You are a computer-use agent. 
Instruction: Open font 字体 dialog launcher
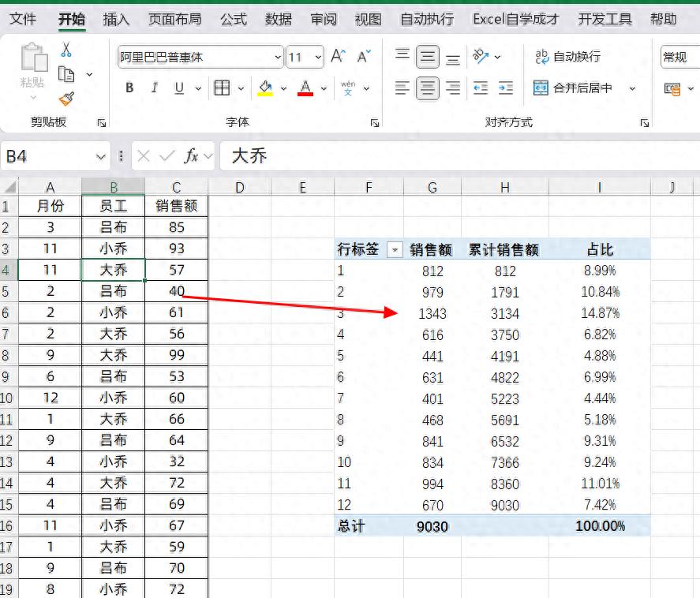pos(375,123)
